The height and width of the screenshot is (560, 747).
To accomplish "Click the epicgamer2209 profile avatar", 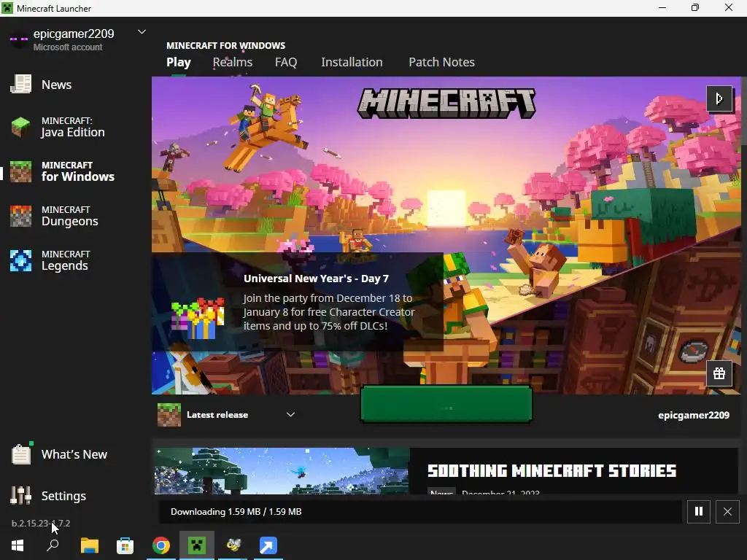I will click(19, 39).
